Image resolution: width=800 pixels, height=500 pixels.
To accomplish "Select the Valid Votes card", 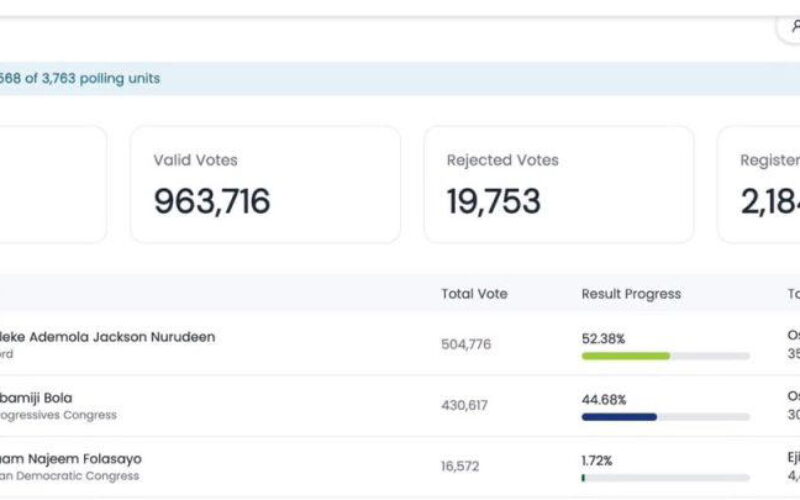I will point(265,184).
